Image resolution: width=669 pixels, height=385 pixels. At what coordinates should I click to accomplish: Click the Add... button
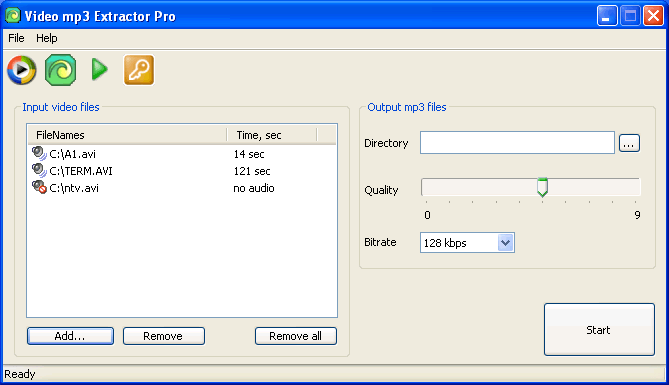[x=70, y=336]
